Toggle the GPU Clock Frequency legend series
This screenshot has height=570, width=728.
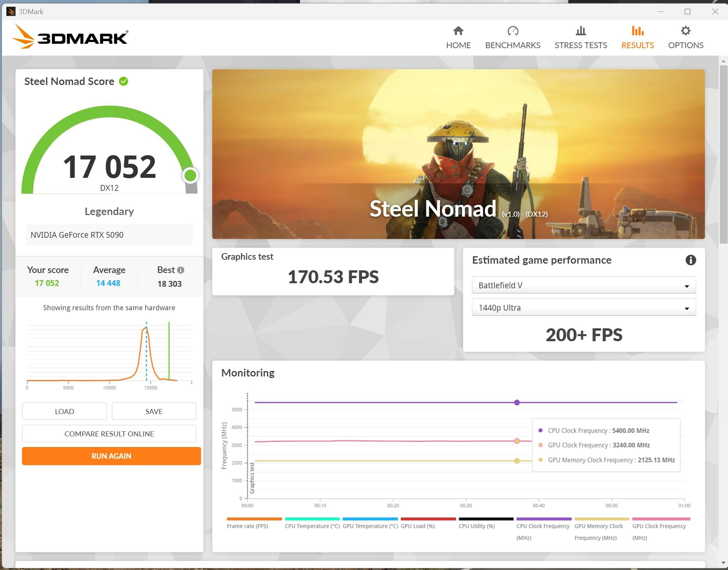tap(661, 529)
